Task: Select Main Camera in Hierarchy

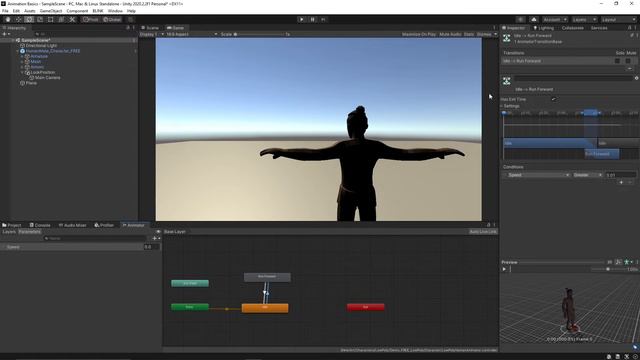Action: pos(47,78)
